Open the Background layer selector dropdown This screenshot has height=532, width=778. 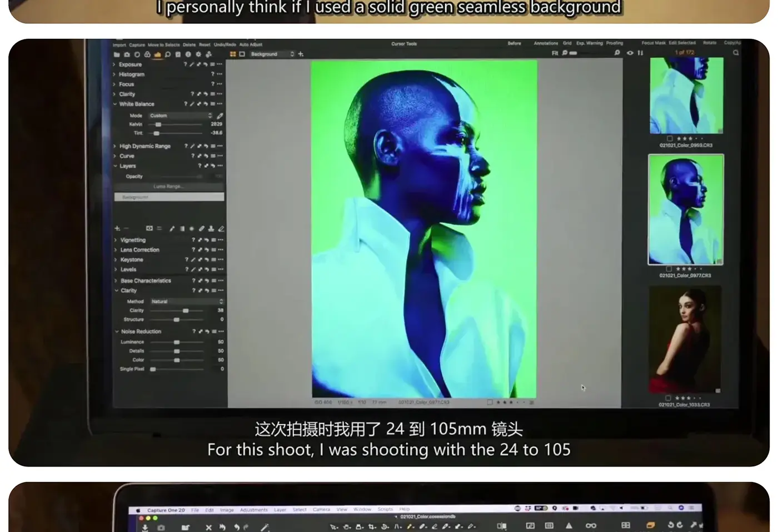pyautogui.click(x=272, y=54)
